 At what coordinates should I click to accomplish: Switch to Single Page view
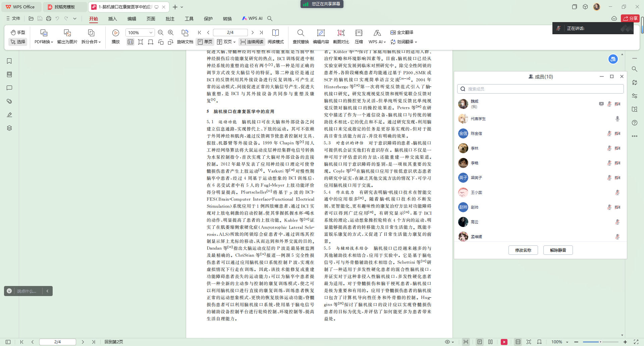205,42
